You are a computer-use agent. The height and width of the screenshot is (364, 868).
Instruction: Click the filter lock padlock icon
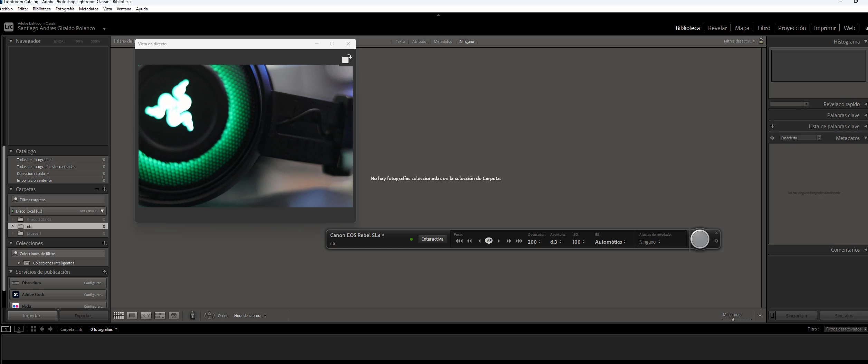(761, 41)
